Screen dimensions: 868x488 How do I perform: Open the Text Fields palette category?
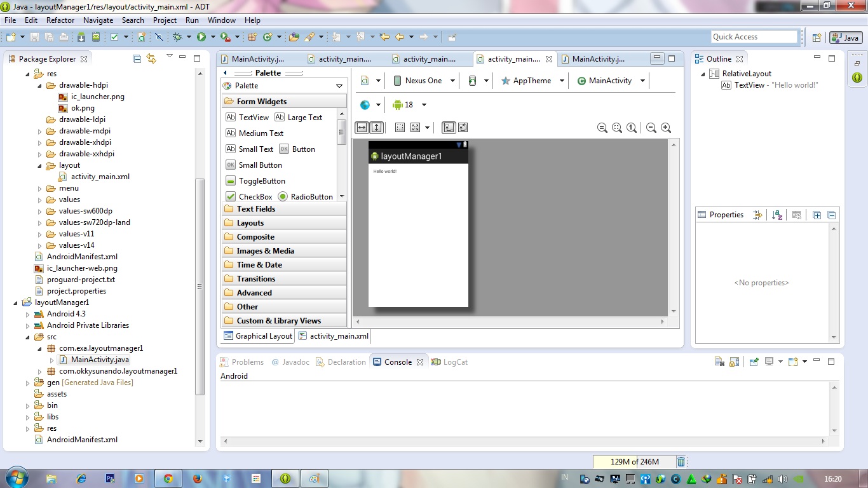[284, 209]
